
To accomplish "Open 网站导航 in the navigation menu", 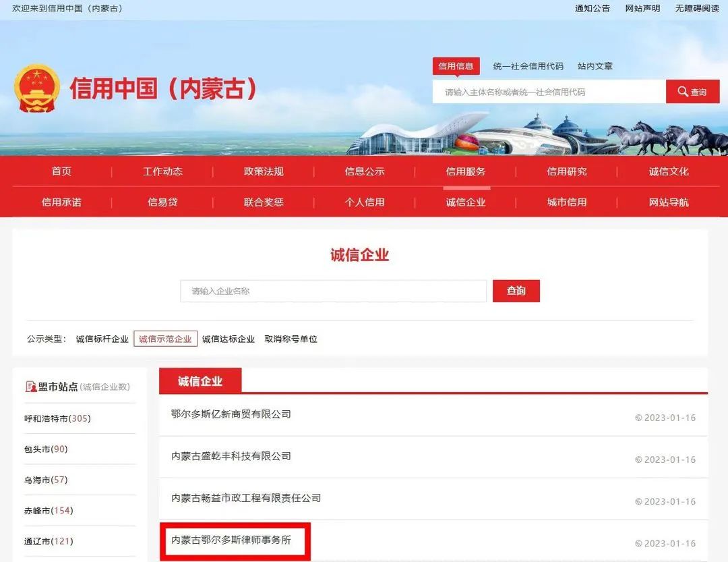I will (669, 202).
